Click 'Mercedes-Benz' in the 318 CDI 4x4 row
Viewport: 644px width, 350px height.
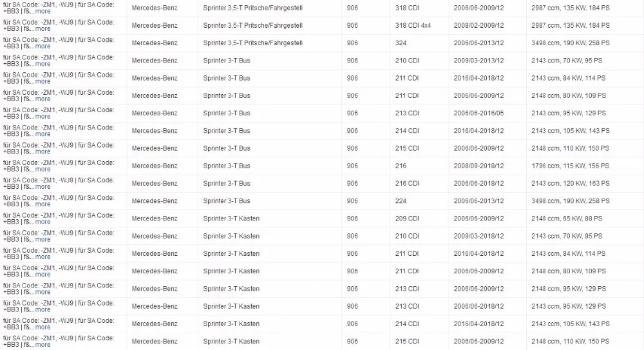tap(155, 26)
